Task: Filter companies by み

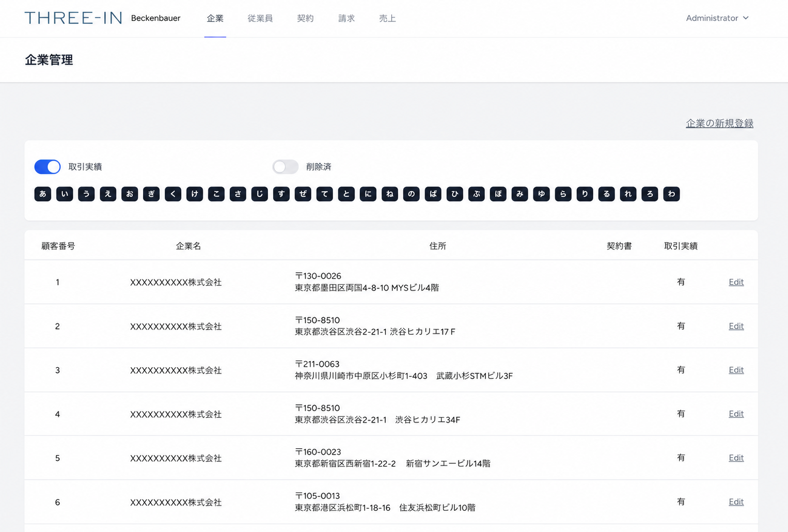Action: [520, 194]
